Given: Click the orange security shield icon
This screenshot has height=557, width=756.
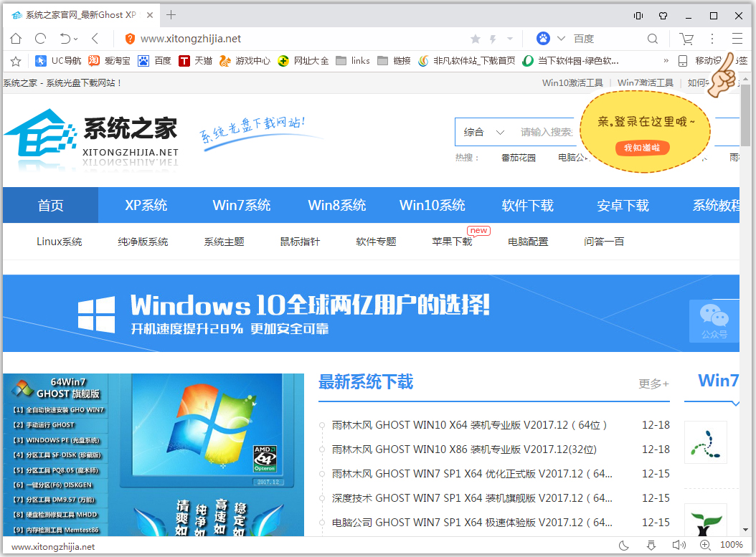Looking at the screenshot, I should [129, 39].
